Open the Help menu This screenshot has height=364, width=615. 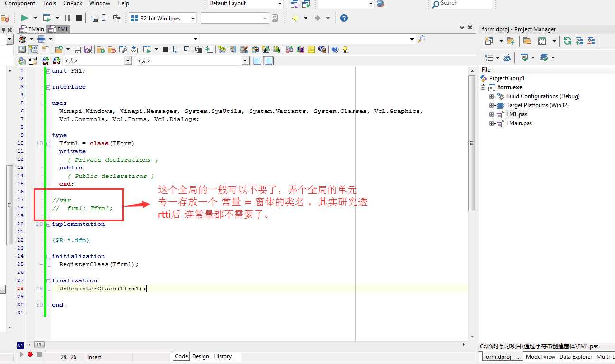123,3
